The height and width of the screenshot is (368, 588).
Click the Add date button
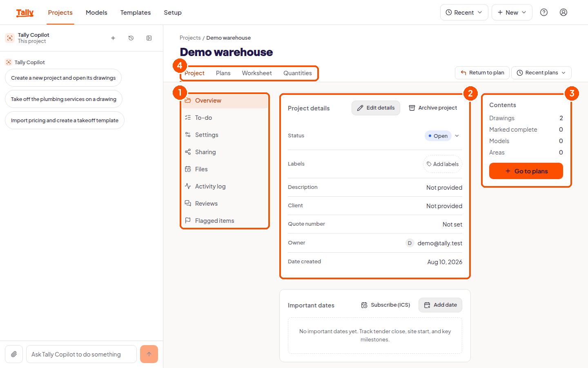pos(440,305)
